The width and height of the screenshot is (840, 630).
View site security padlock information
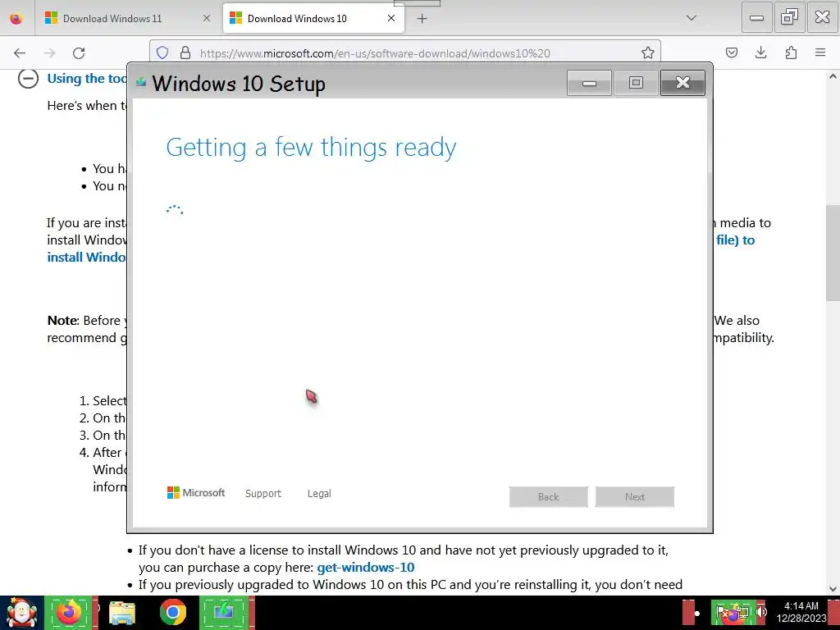185,52
